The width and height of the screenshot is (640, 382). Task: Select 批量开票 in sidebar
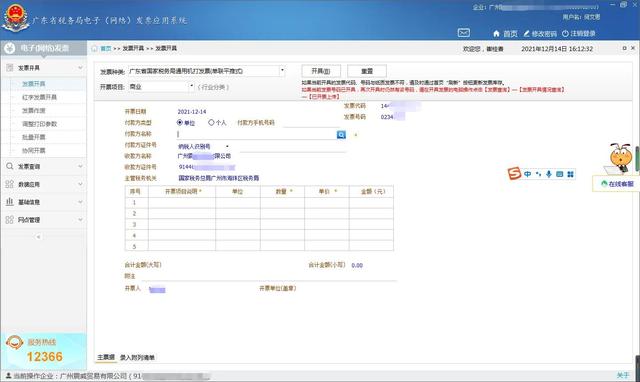click(33, 137)
